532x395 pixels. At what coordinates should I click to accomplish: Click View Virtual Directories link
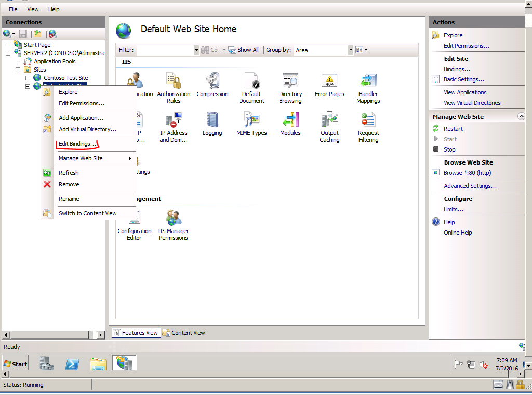pyautogui.click(x=472, y=103)
